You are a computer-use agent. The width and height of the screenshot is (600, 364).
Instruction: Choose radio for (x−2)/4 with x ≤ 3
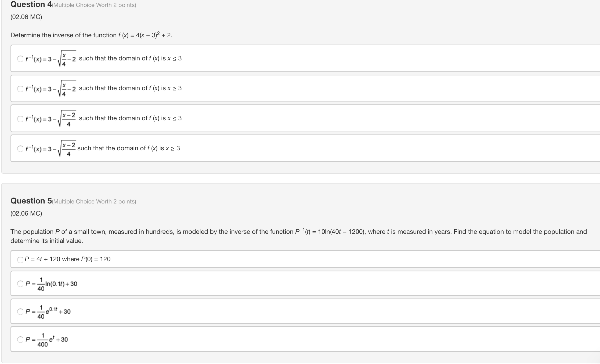[x=20, y=119]
